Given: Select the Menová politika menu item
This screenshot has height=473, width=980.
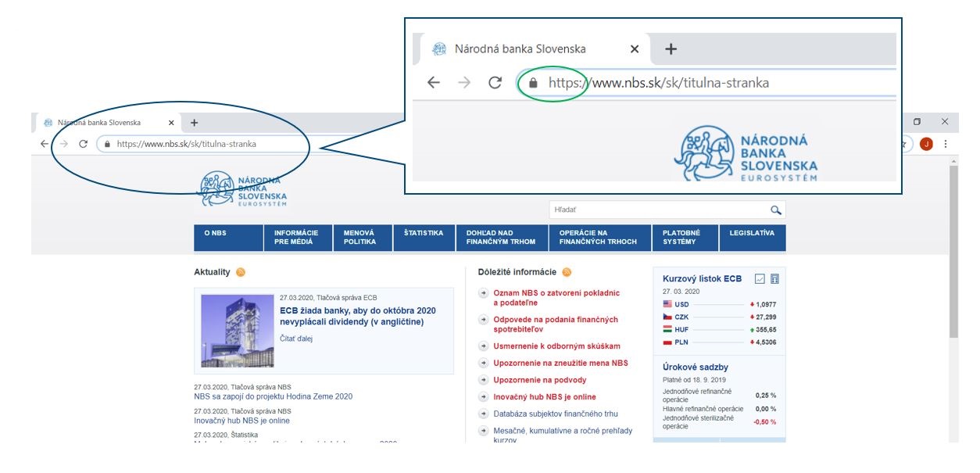Looking at the screenshot, I should click(359, 238).
